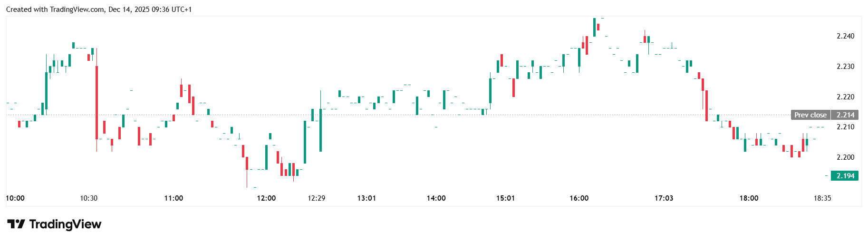The height and width of the screenshot is (242, 868).
Task: Open the TradingView wordmark link
Action: (x=65, y=224)
